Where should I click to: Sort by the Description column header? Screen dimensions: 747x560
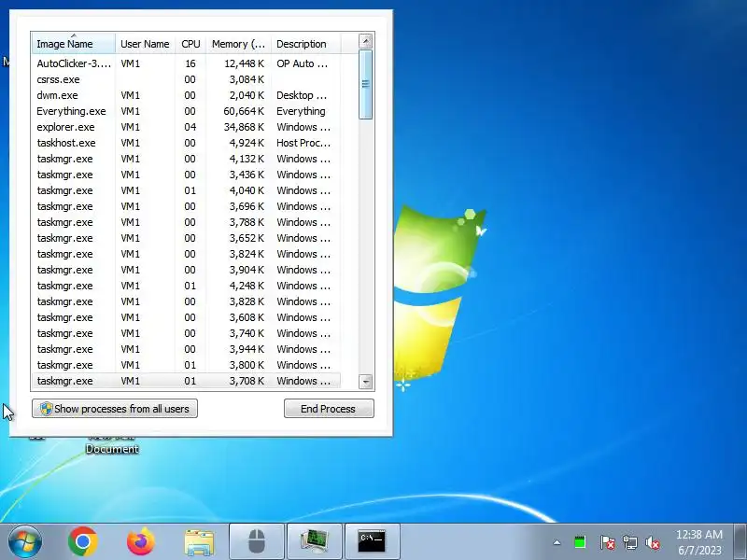pyautogui.click(x=305, y=43)
